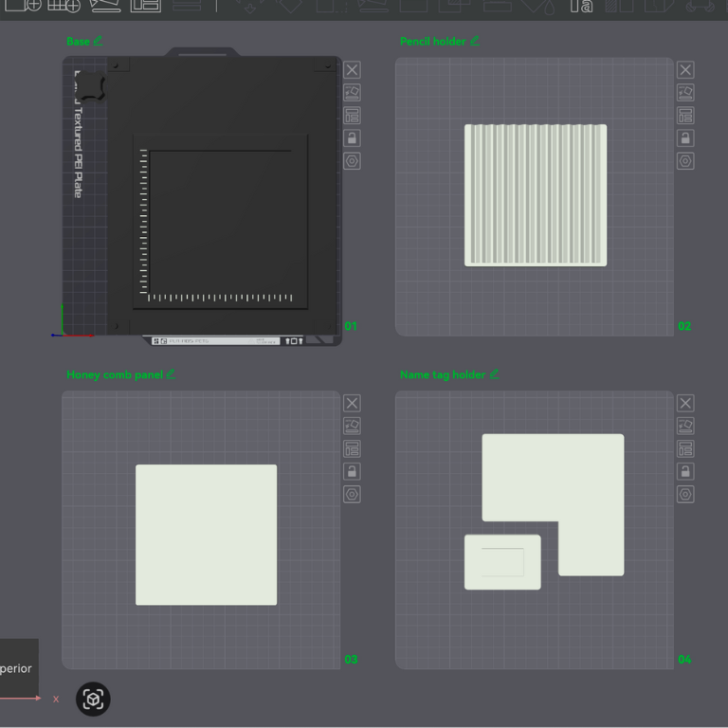This screenshot has height=728, width=728.
Task: Open plate settings for Honey comb panel
Action: click(x=352, y=495)
